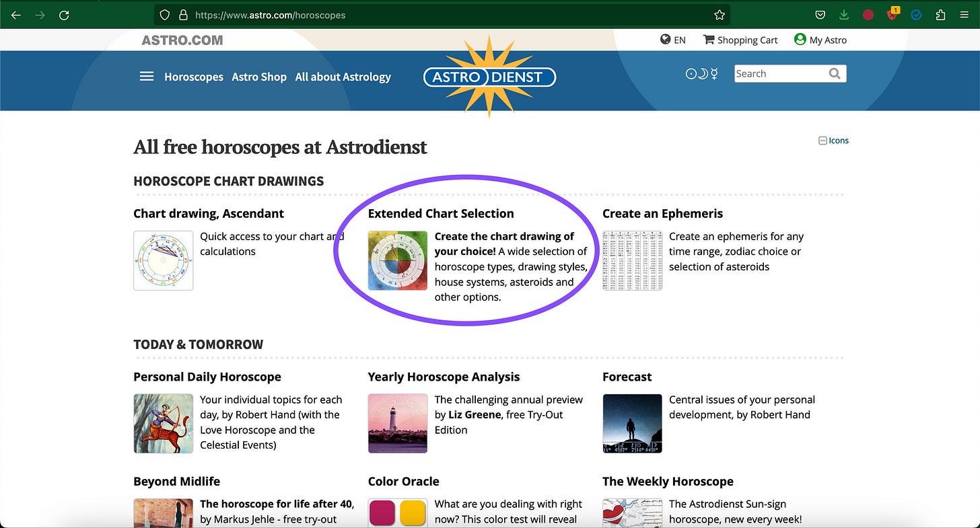Viewport: 980px width, 528px height.
Task: Open the Horoscopes menu
Action: click(x=194, y=77)
